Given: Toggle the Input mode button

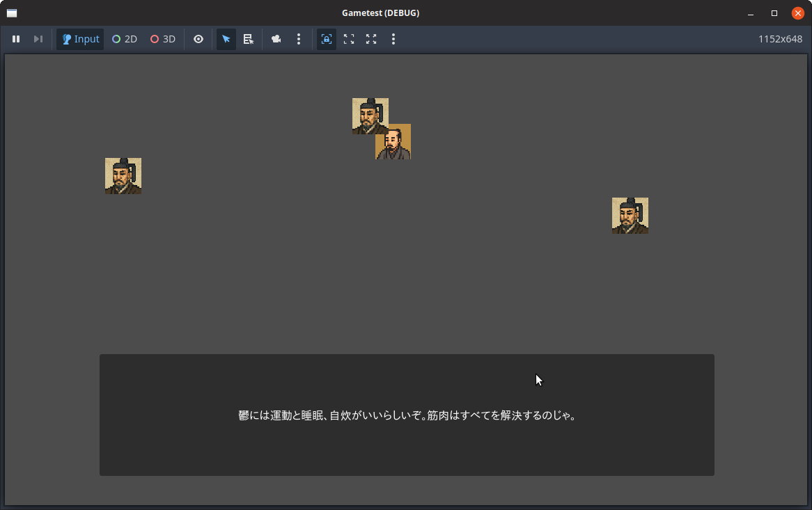Looking at the screenshot, I should [x=80, y=39].
